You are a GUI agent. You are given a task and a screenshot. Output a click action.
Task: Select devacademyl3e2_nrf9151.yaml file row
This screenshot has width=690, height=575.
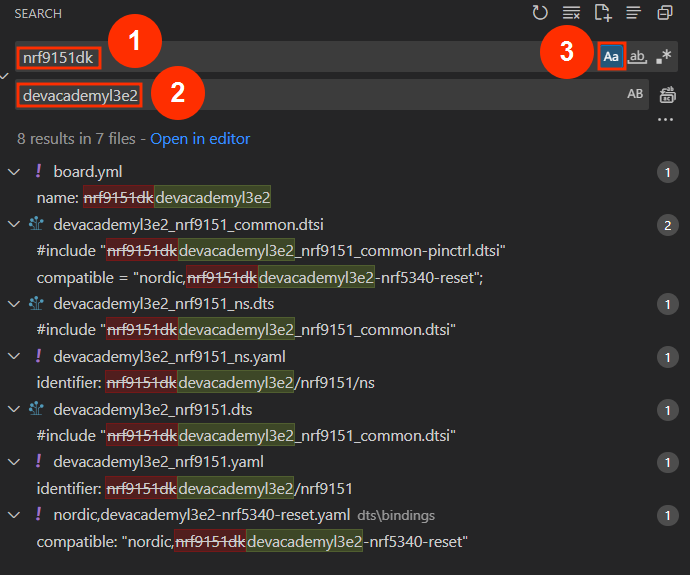(345, 462)
